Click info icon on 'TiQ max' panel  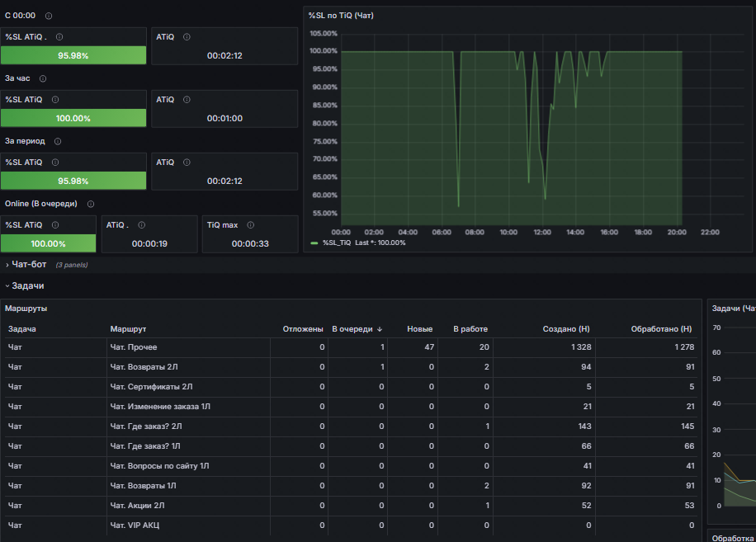click(x=251, y=225)
